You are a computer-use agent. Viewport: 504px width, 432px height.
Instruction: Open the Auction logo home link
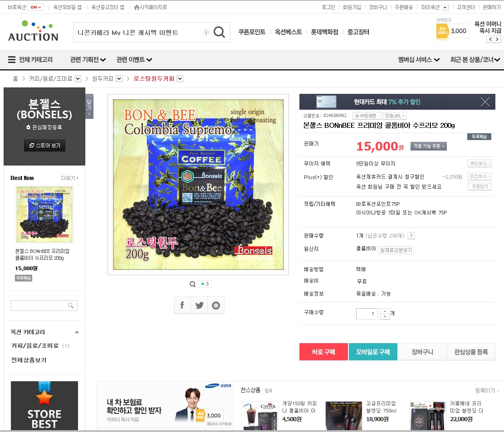[33, 31]
